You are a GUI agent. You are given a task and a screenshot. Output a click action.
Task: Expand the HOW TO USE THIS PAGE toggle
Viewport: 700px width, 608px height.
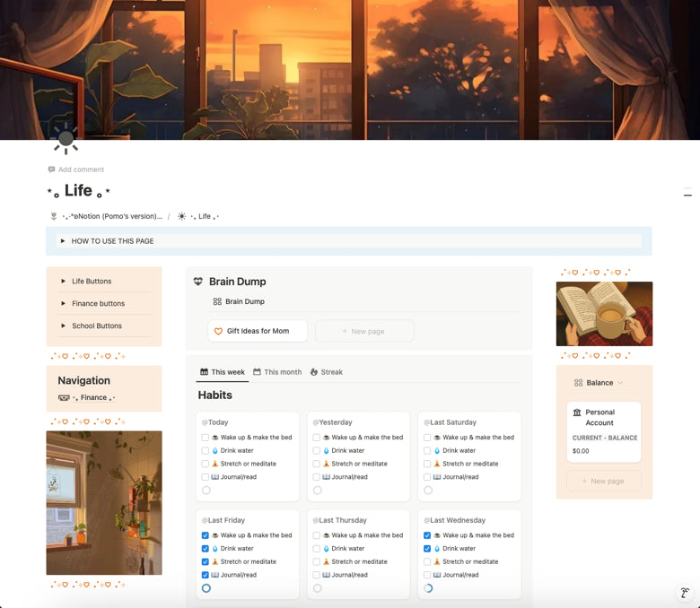pyautogui.click(x=62, y=241)
